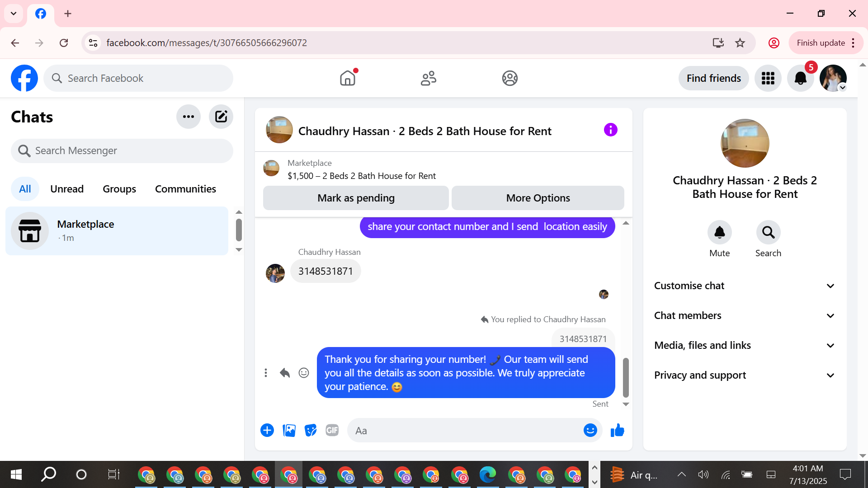The image size is (868, 488).
Task: Click the conversation vertical scrollbar thumb
Action: pos(626,377)
